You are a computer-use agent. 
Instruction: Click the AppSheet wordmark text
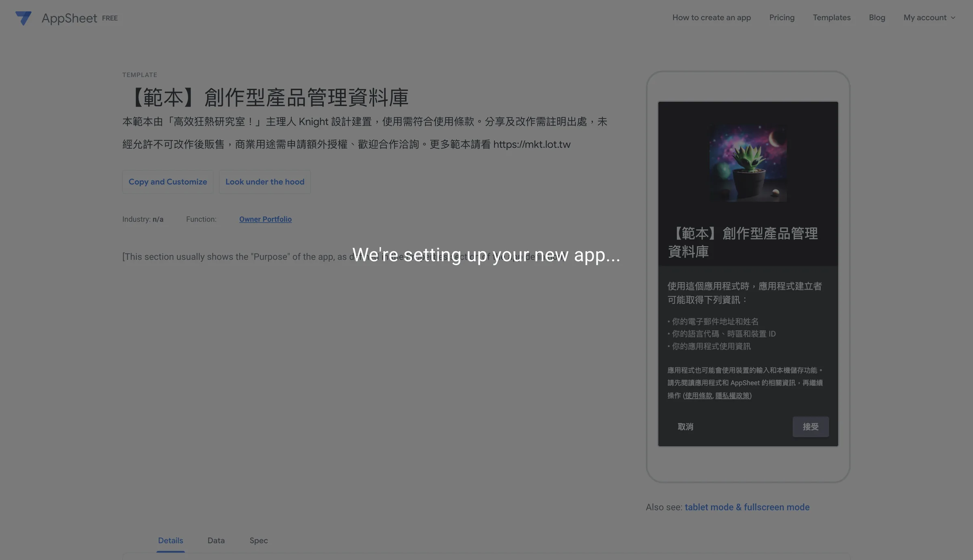[x=69, y=18]
